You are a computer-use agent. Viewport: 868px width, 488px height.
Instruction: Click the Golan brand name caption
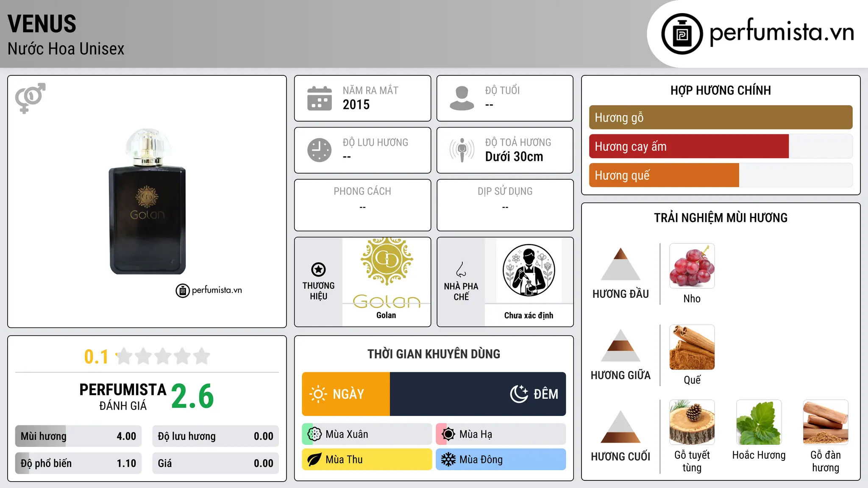(386, 315)
